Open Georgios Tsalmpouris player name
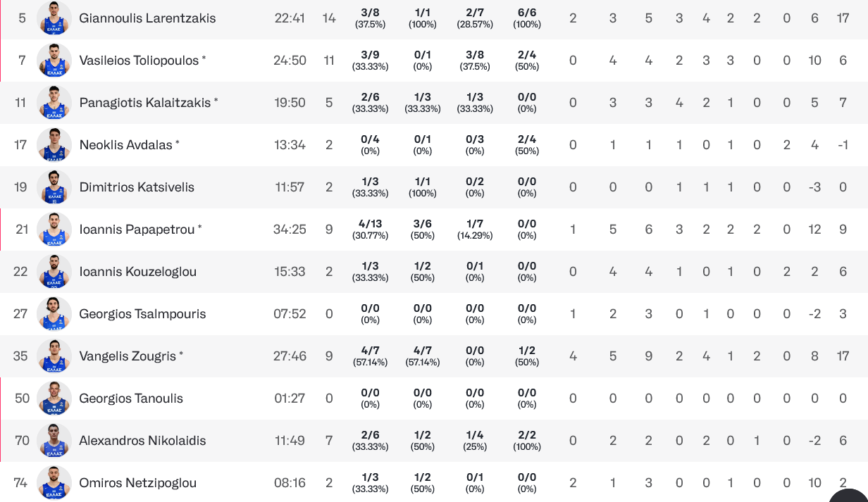 [x=142, y=314]
